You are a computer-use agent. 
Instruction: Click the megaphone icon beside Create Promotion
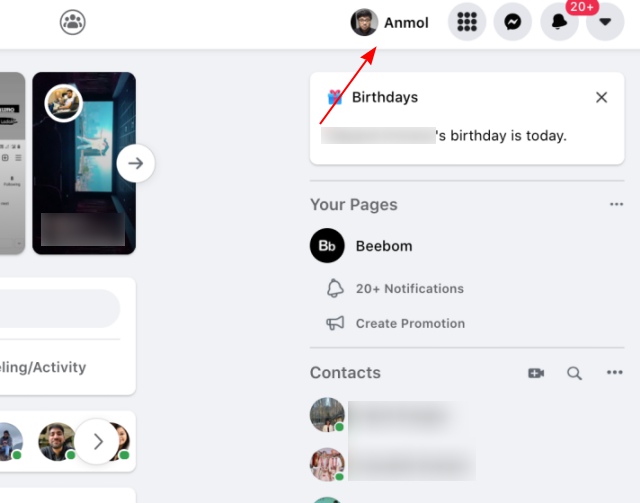(x=335, y=323)
